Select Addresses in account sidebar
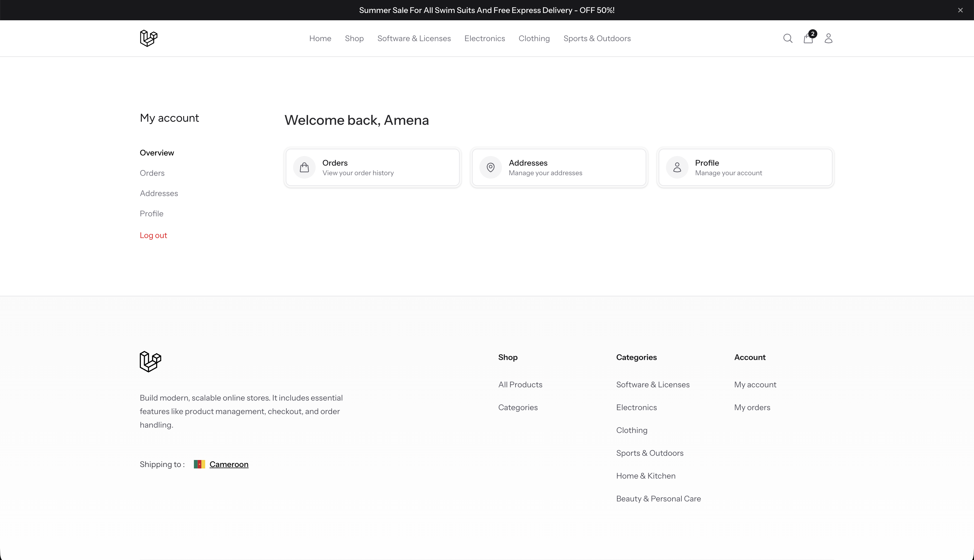 pos(159,194)
